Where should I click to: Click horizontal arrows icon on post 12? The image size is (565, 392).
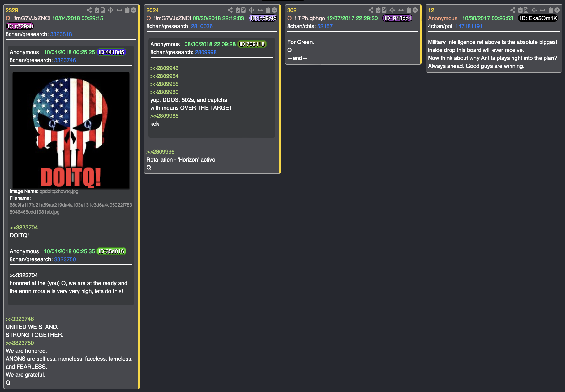(x=543, y=10)
